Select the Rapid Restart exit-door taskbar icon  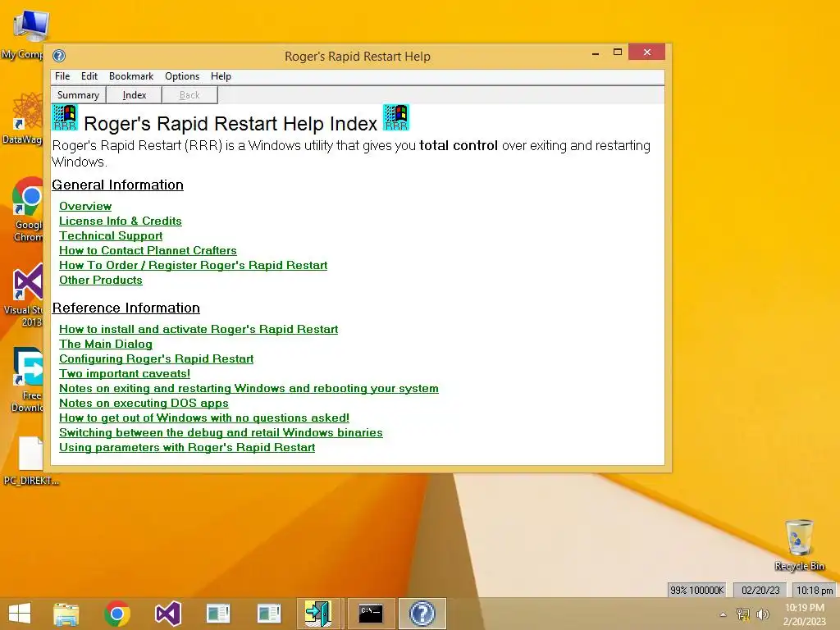[x=319, y=614]
